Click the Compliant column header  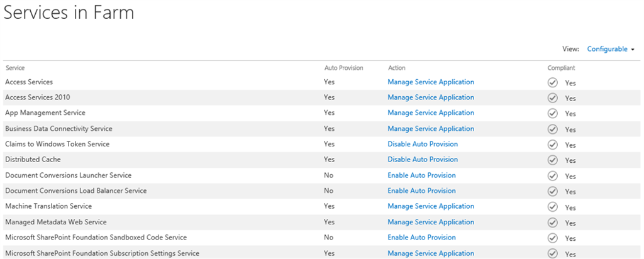561,68
